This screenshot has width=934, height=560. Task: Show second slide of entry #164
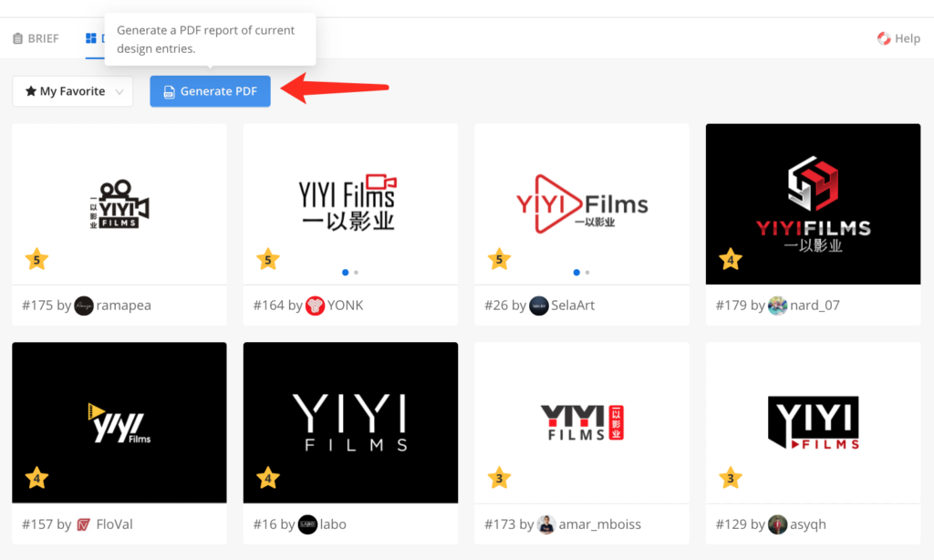click(x=356, y=272)
